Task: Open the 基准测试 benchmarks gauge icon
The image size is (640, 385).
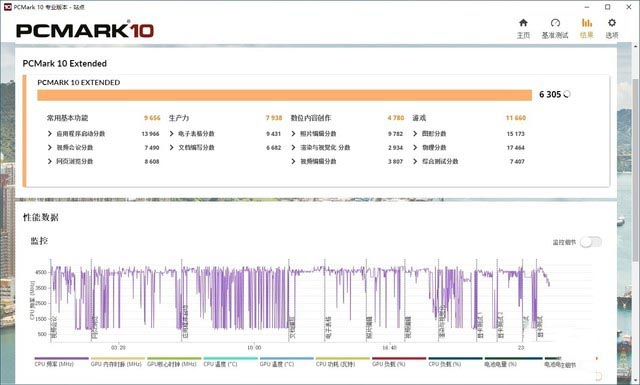Action: [x=555, y=23]
